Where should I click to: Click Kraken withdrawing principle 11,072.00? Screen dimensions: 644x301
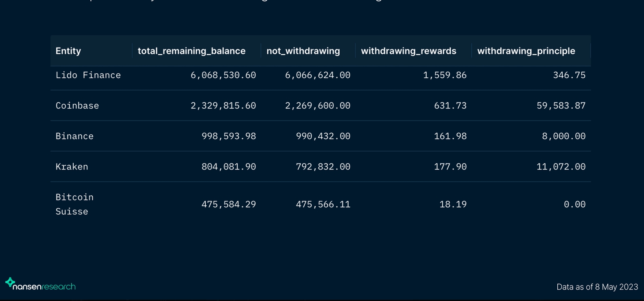(561, 167)
